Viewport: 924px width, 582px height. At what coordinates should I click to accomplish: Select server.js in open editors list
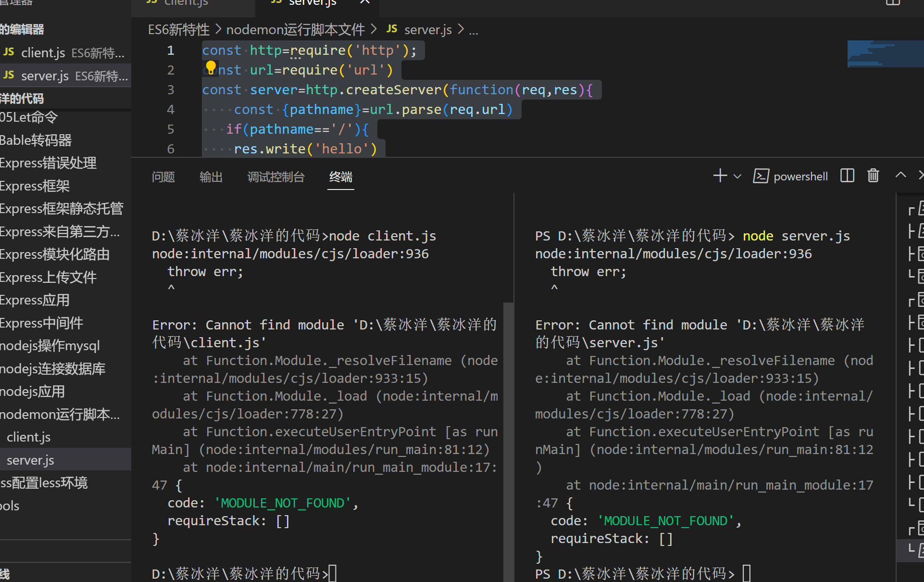pyautogui.click(x=65, y=76)
